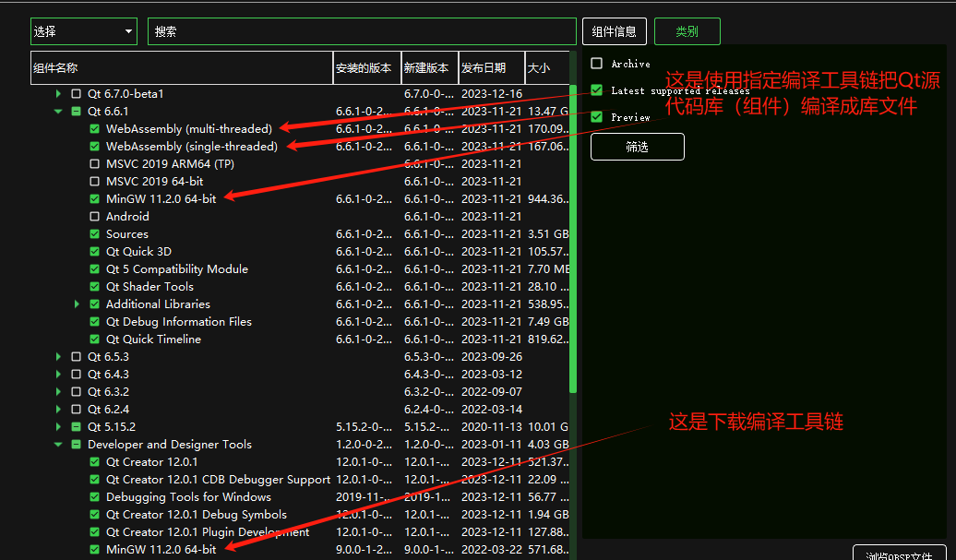This screenshot has height=560, width=956.
Task: Uncheck the Qt Quick 3D checkbox
Action: tap(94, 252)
